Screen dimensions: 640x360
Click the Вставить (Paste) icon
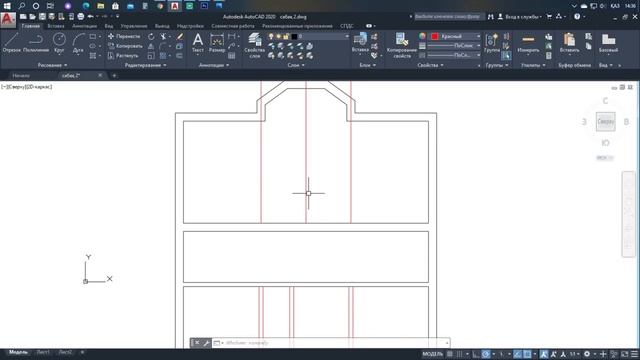[x=569, y=43]
